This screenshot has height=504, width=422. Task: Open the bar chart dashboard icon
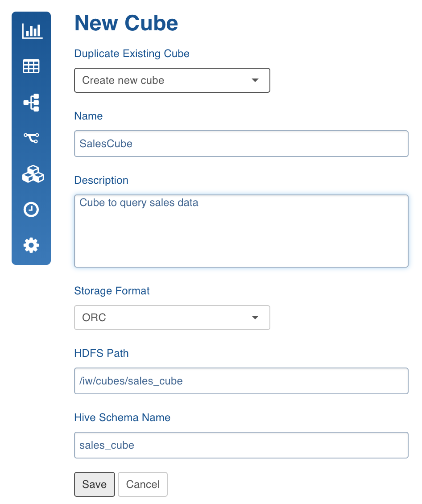32,31
